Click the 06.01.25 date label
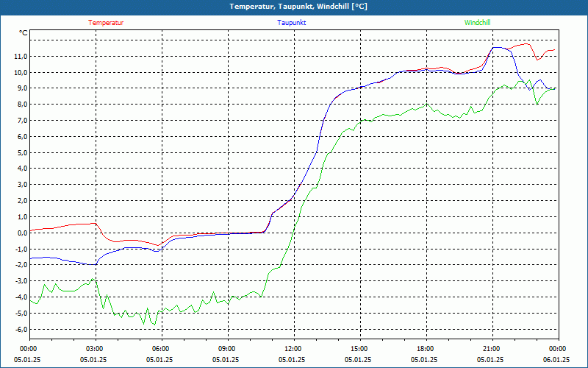 point(556,359)
